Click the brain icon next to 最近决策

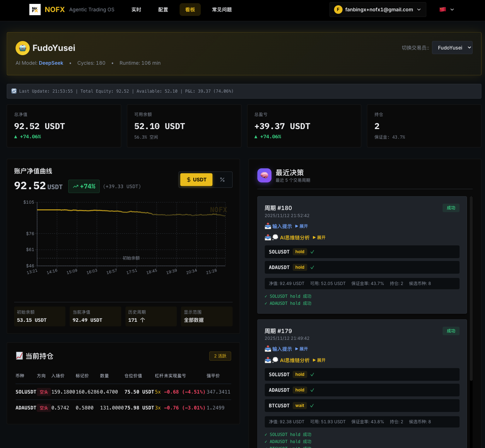264,175
